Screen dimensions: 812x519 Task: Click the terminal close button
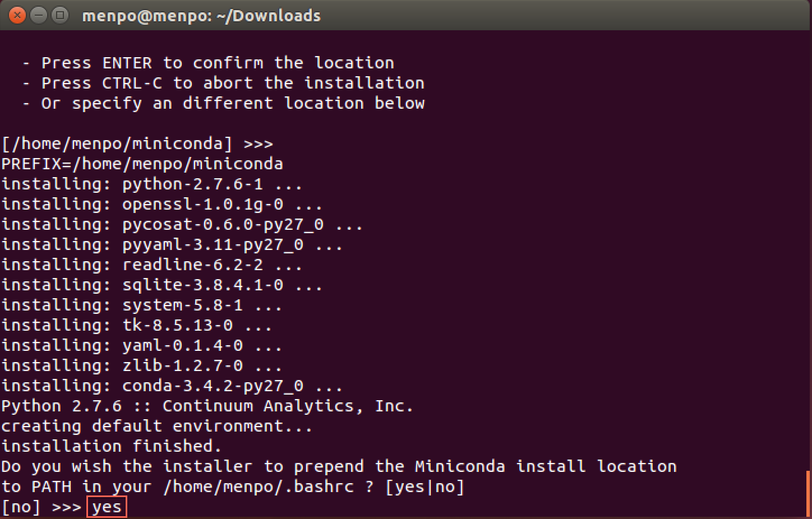click(x=16, y=15)
